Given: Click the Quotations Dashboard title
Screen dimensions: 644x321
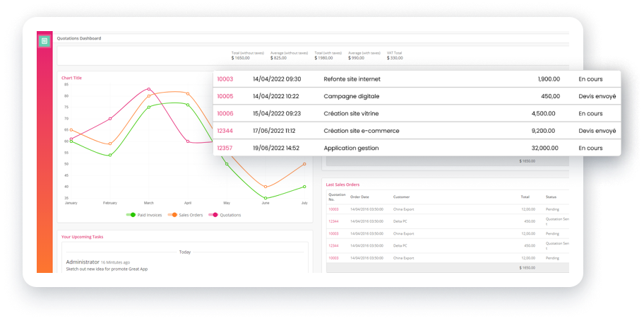Looking at the screenshot, I should click(79, 38).
